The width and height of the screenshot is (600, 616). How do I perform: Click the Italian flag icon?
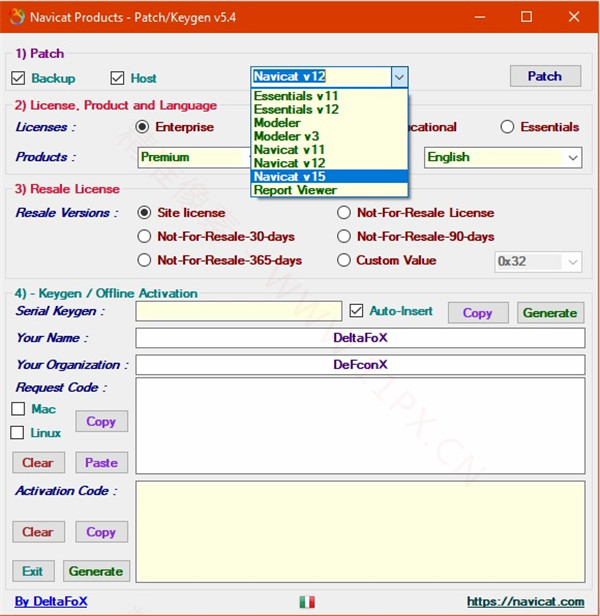pyautogui.click(x=307, y=601)
